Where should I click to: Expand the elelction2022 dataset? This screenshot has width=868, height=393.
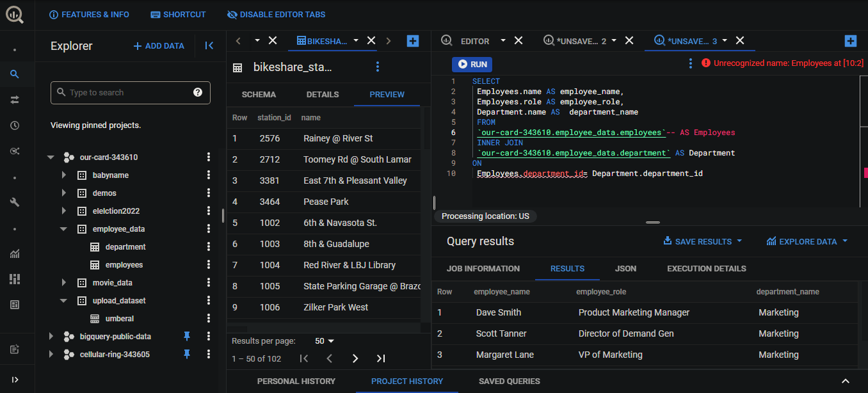point(63,211)
